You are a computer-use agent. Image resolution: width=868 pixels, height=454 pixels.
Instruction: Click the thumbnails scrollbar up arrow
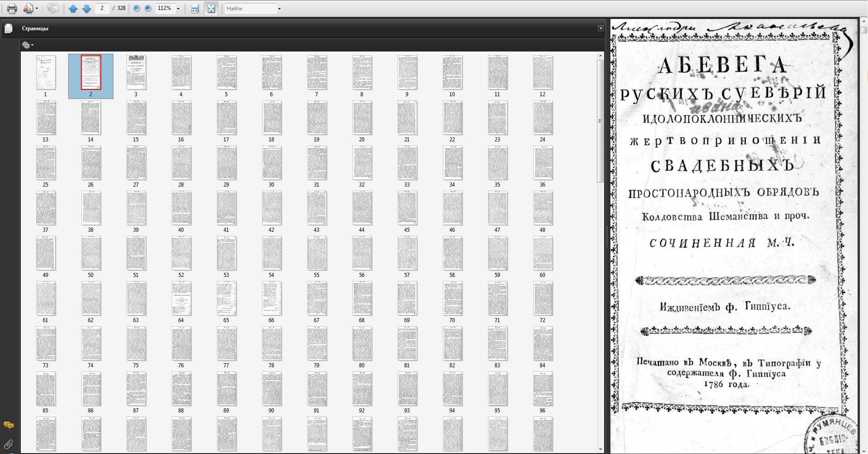(x=600, y=55)
